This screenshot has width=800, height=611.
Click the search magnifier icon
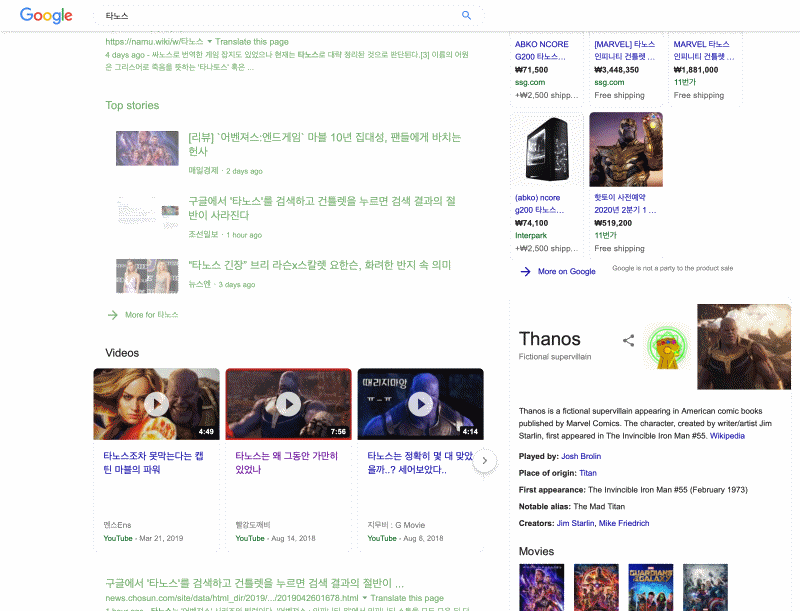466,15
